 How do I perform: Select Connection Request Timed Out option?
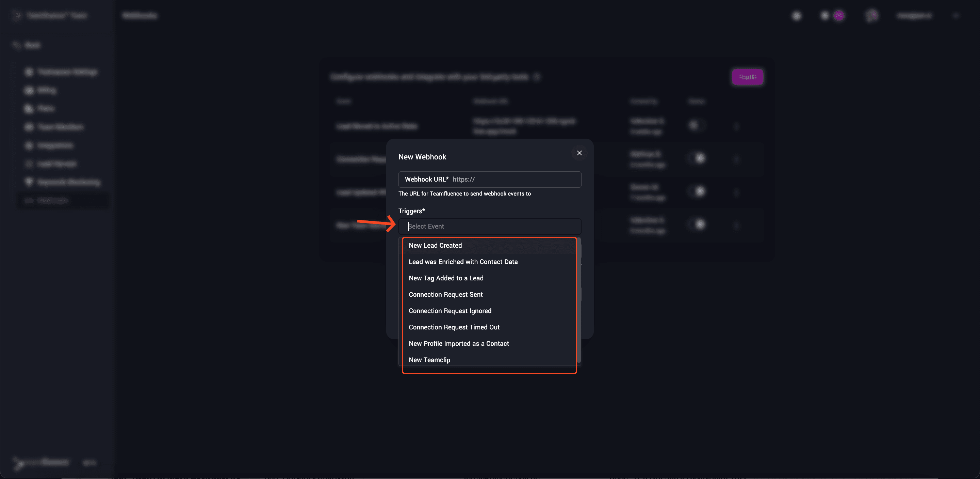454,327
